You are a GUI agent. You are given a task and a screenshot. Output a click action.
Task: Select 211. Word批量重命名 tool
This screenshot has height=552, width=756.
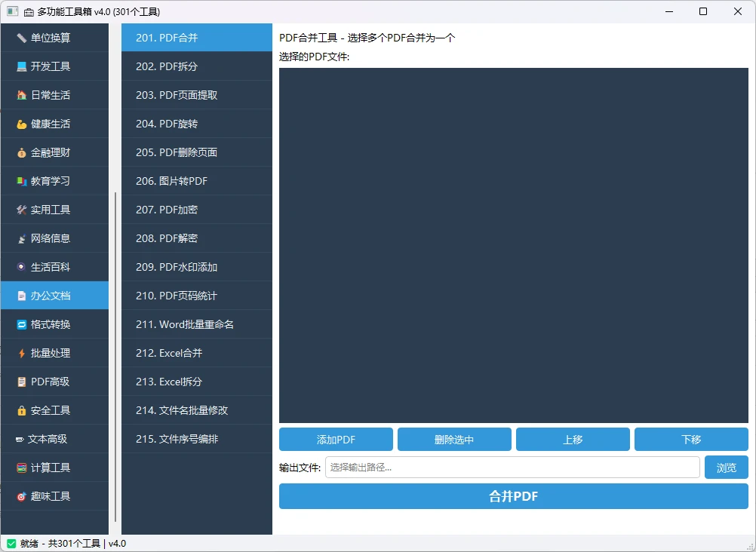197,324
